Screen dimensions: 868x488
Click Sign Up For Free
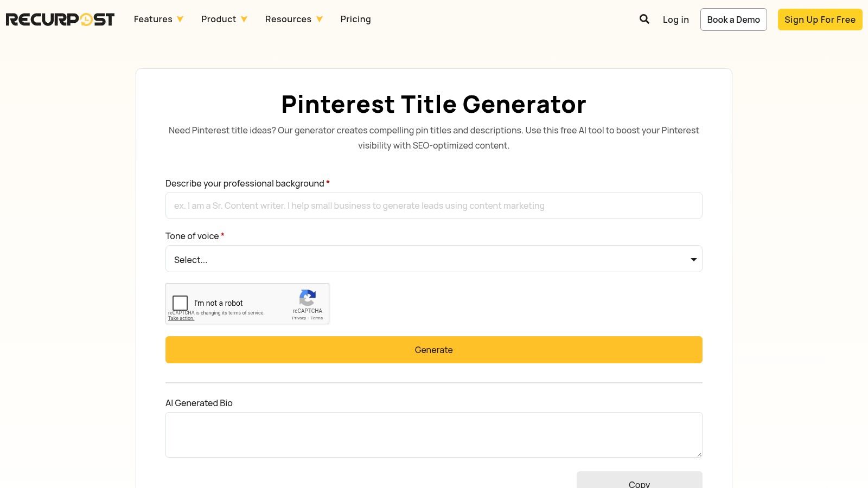pyautogui.click(x=820, y=19)
